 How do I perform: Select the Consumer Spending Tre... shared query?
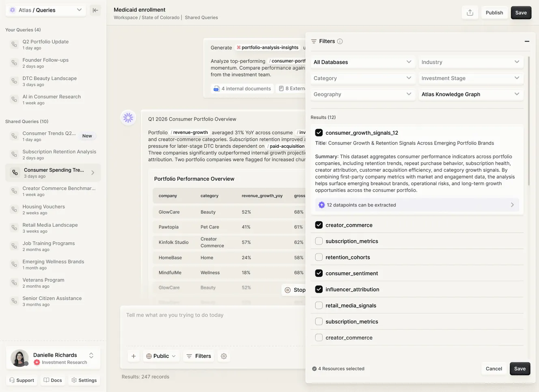coord(53,173)
